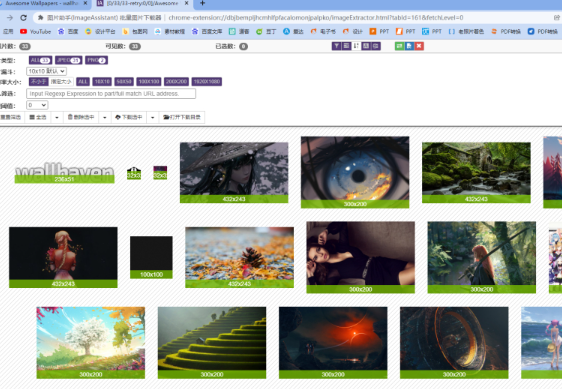
Task: Open the threshold dropdown showing 0
Action: coord(37,105)
